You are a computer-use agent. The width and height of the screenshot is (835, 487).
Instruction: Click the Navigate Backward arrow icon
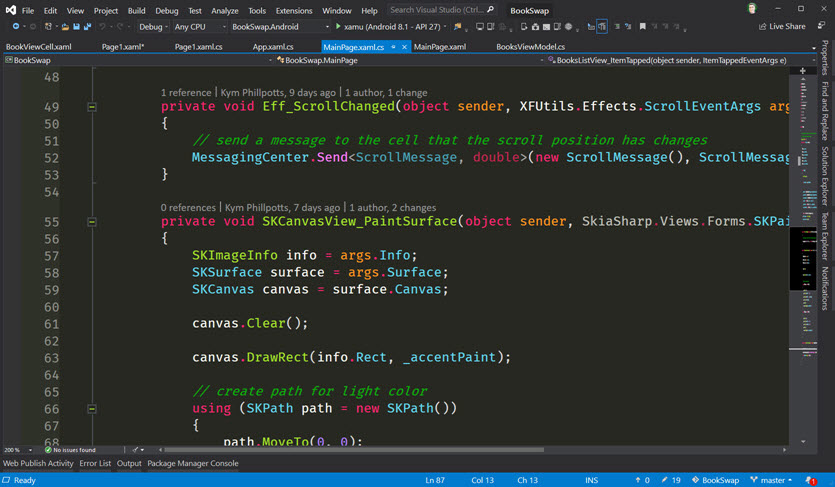[x=15, y=27]
